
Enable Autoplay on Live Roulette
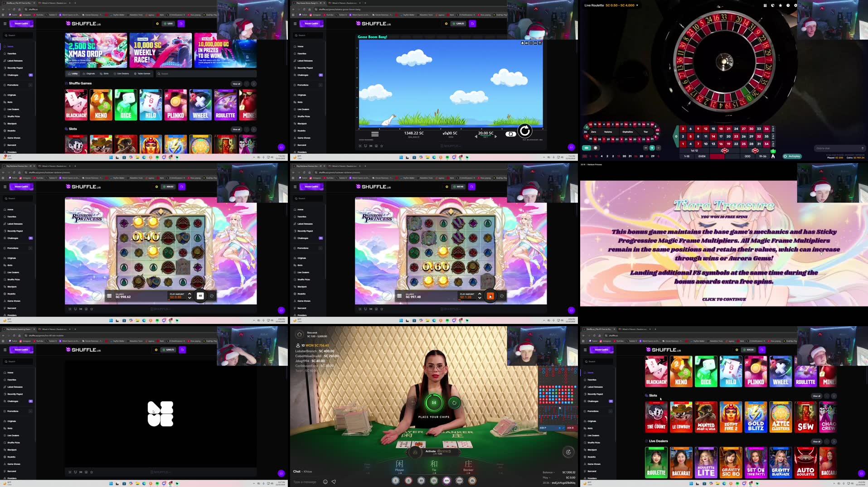click(x=792, y=156)
